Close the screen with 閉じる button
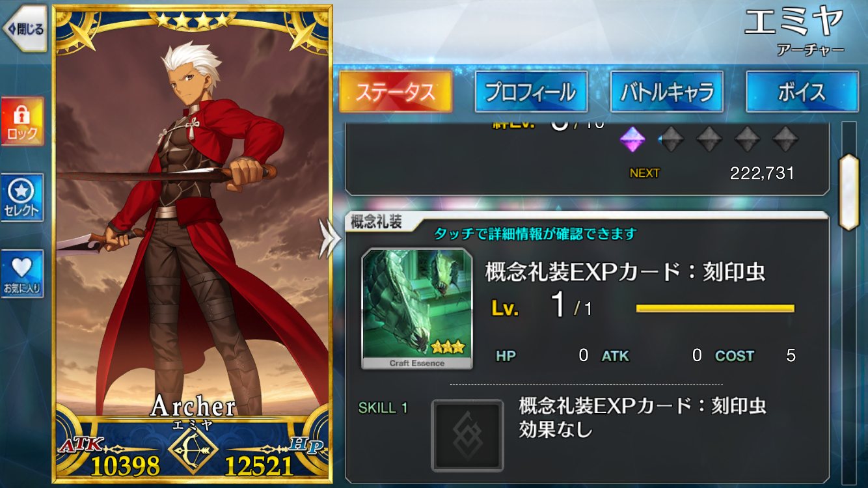The height and width of the screenshot is (488, 868). [x=25, y=29]
